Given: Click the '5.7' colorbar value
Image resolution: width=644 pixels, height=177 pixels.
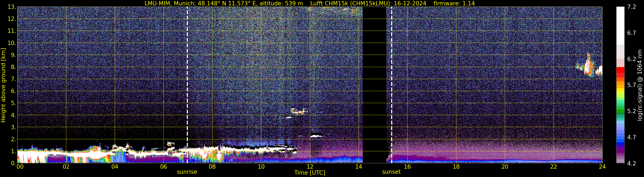Looking at the screenshot, I should [x=632, y=85].
